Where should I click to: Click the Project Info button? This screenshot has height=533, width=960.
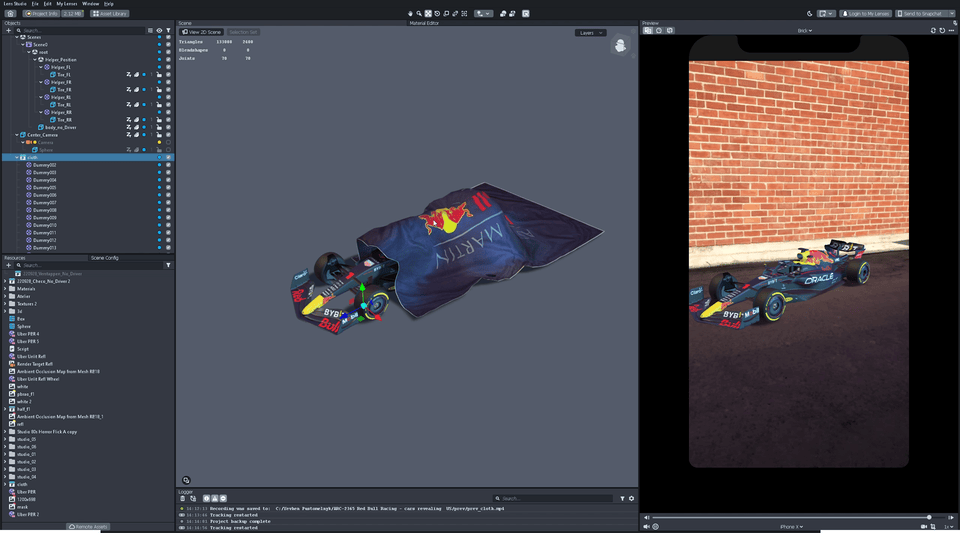click(x=42, y=13)
